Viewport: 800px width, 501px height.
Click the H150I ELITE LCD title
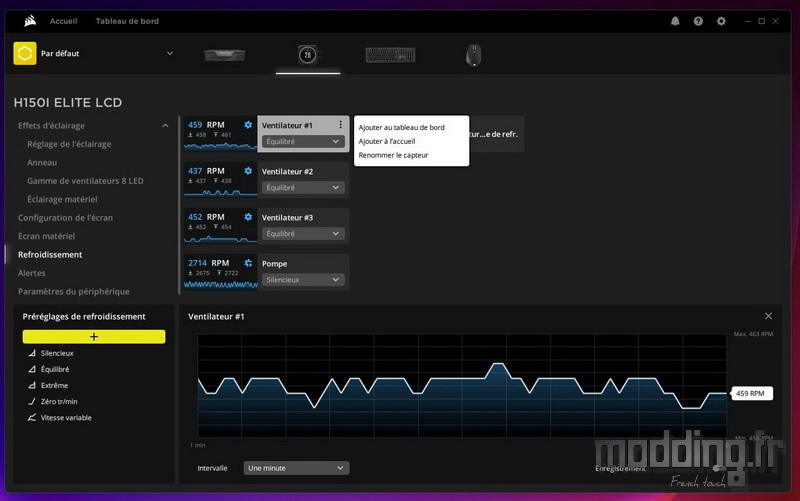pos(68,103)
